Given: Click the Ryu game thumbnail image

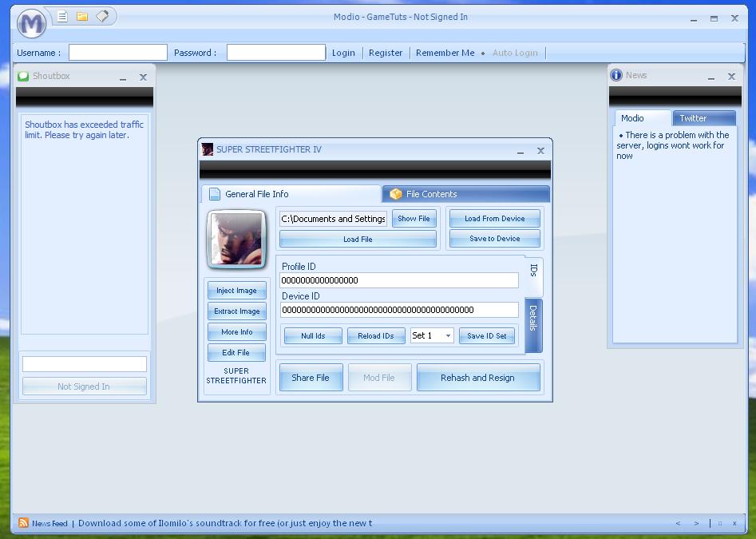Looking at the screenshot, I should (236, 239).
